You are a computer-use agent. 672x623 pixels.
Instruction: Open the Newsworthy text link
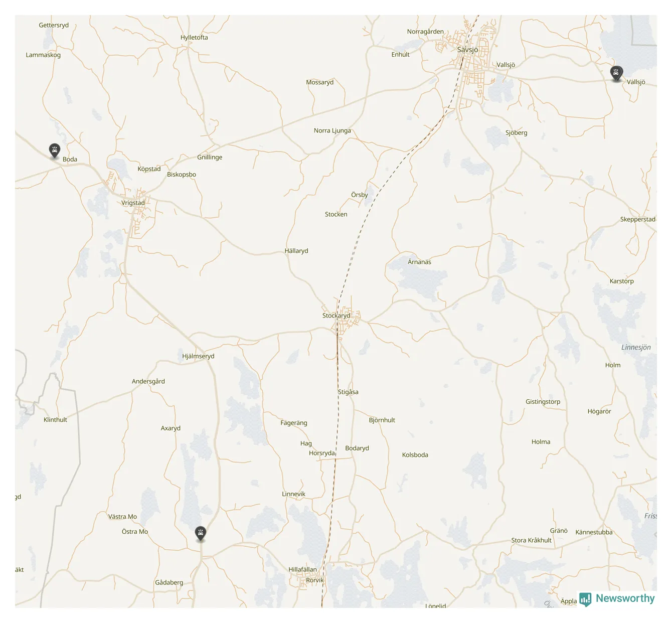click(x=625, y=598)
